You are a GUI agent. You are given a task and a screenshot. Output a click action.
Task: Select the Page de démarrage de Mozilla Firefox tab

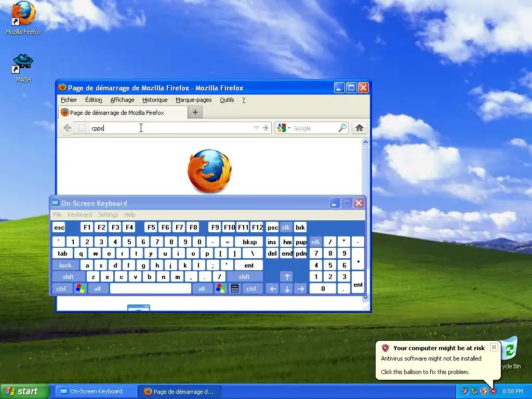pos(123,112)
